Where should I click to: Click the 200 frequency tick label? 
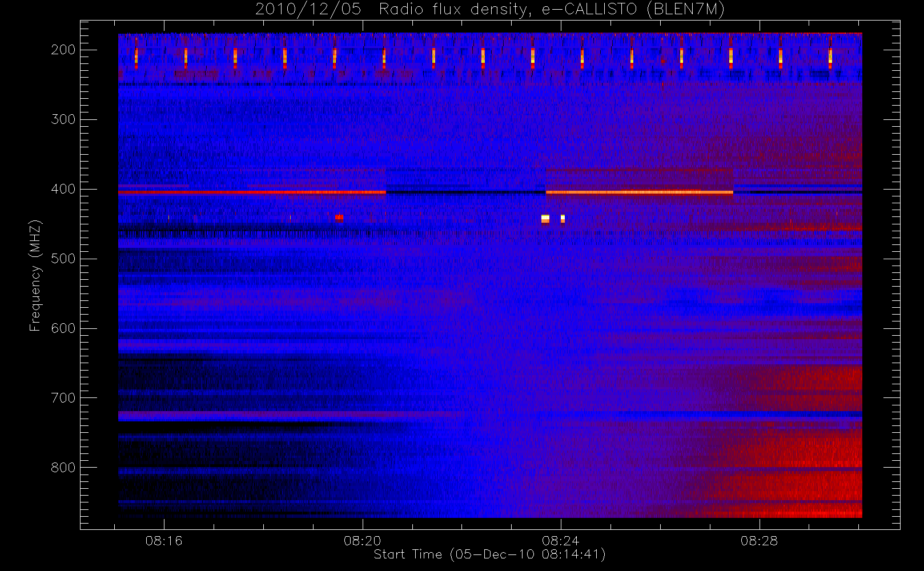63,50
